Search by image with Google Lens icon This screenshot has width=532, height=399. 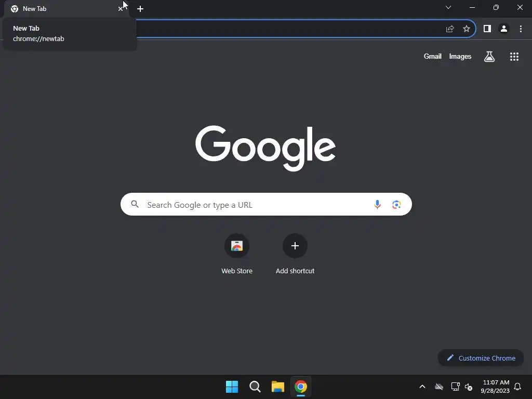[x=396, y=205]
